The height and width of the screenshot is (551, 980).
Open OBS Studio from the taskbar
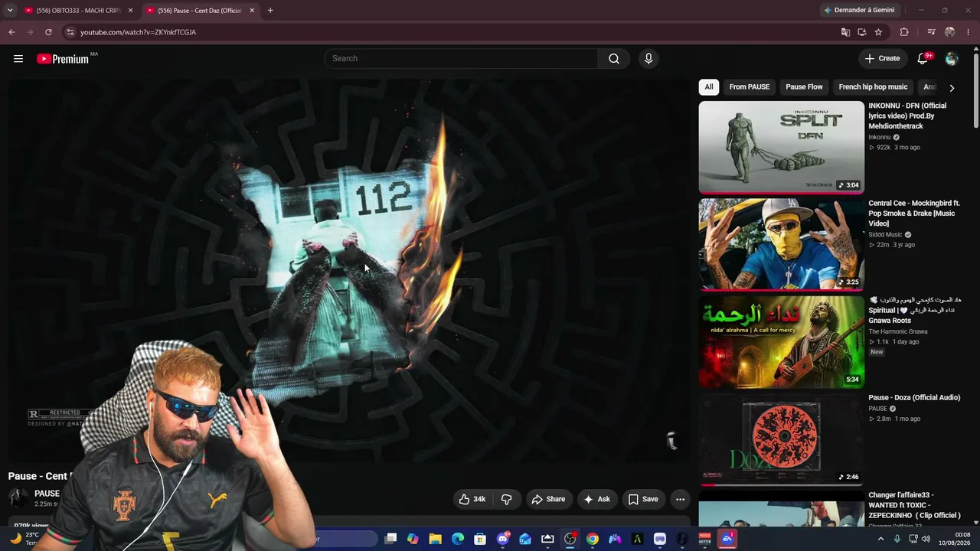point(570,539)
